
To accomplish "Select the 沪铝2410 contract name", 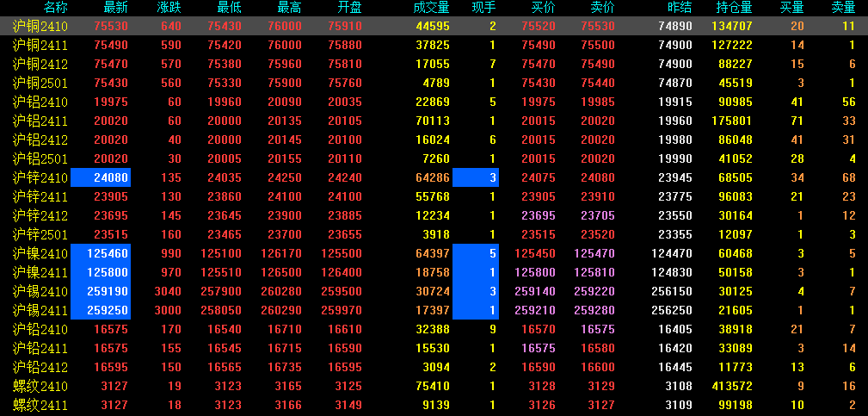I will tap(40, 102).
